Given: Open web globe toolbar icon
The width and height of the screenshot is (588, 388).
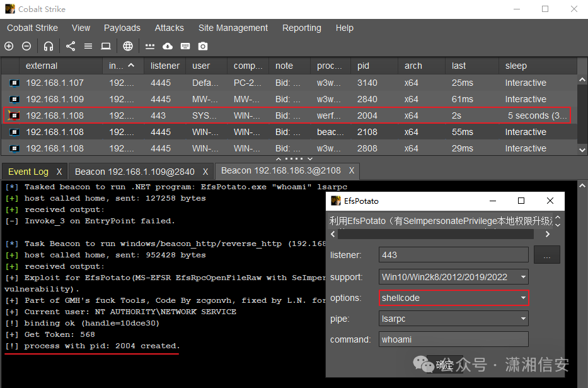Looking at the screenshot, I should tap(128, 46).
